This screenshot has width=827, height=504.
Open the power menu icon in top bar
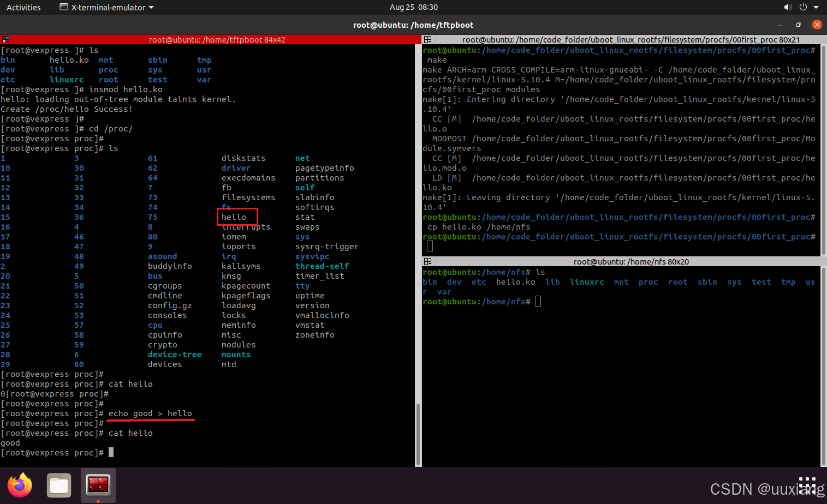coord(803,7)
